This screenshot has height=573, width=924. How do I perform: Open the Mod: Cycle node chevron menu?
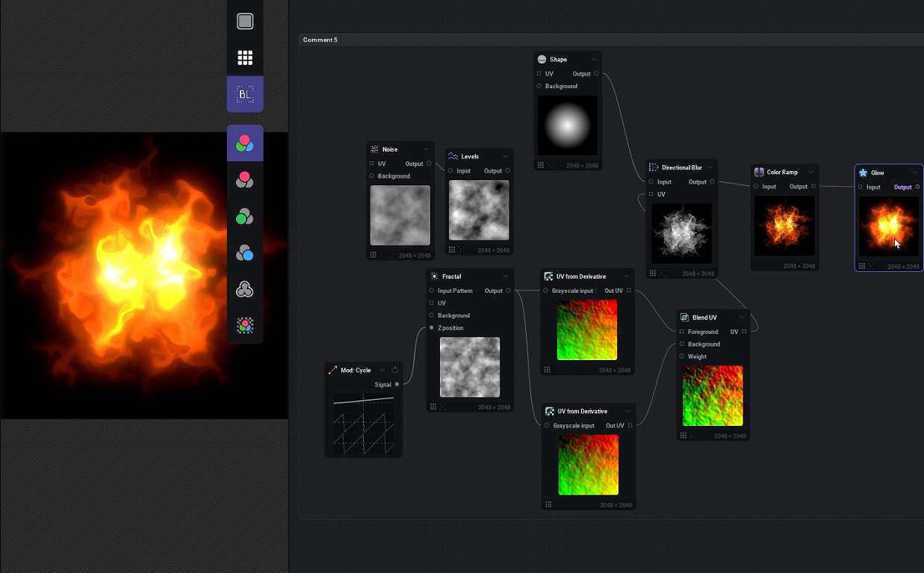pyautogui.click(x=382, y=370)
